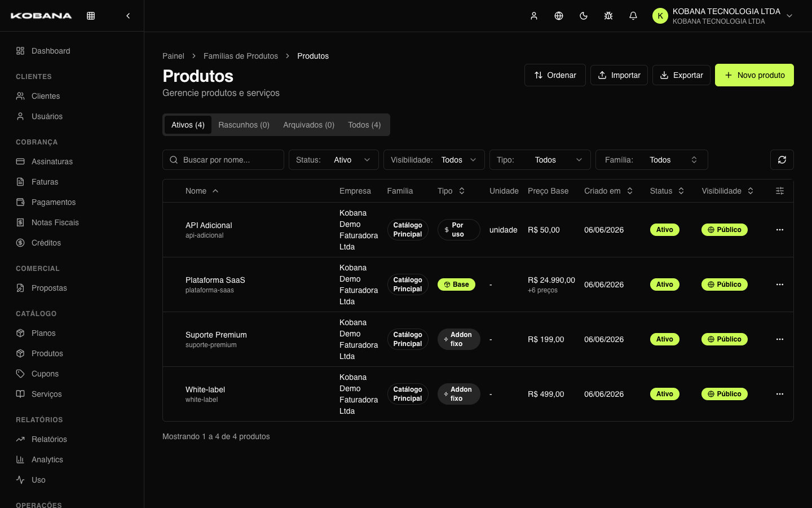Open Usuários in sidebar

point(72,116)
